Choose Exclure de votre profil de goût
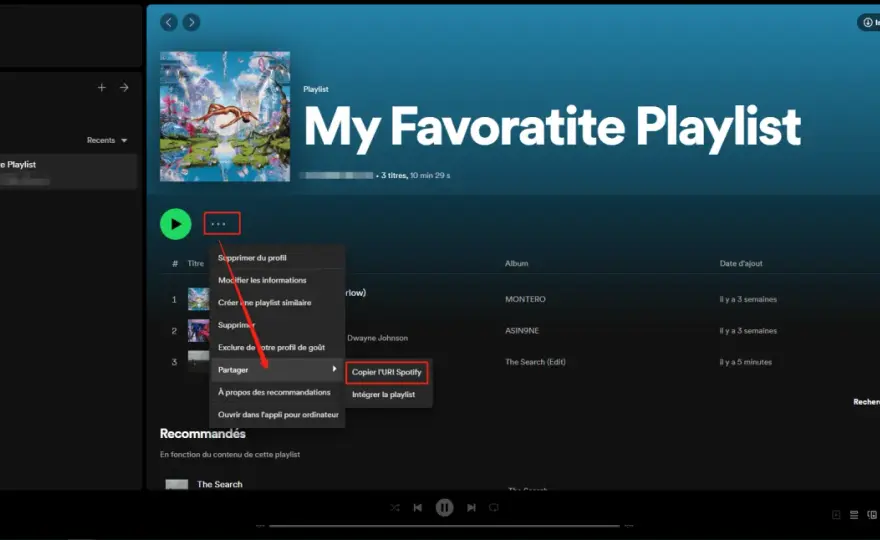 point(277,347)
